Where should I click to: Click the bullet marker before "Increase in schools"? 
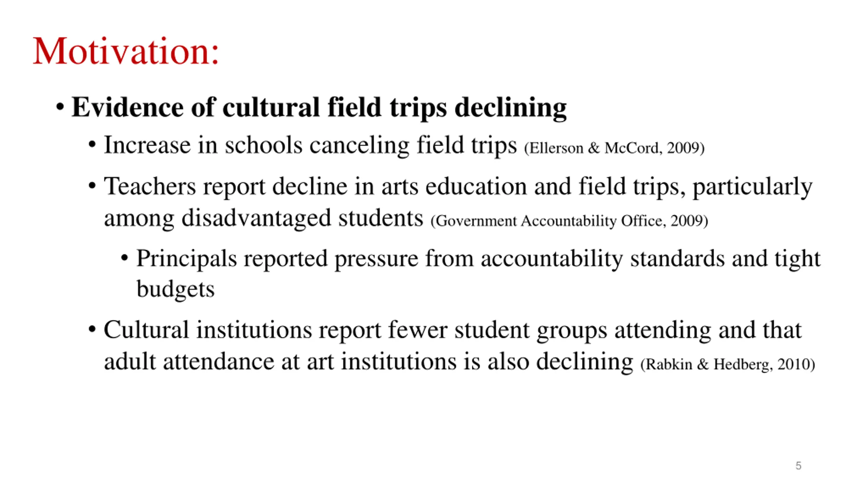click(x=92, y=145)
